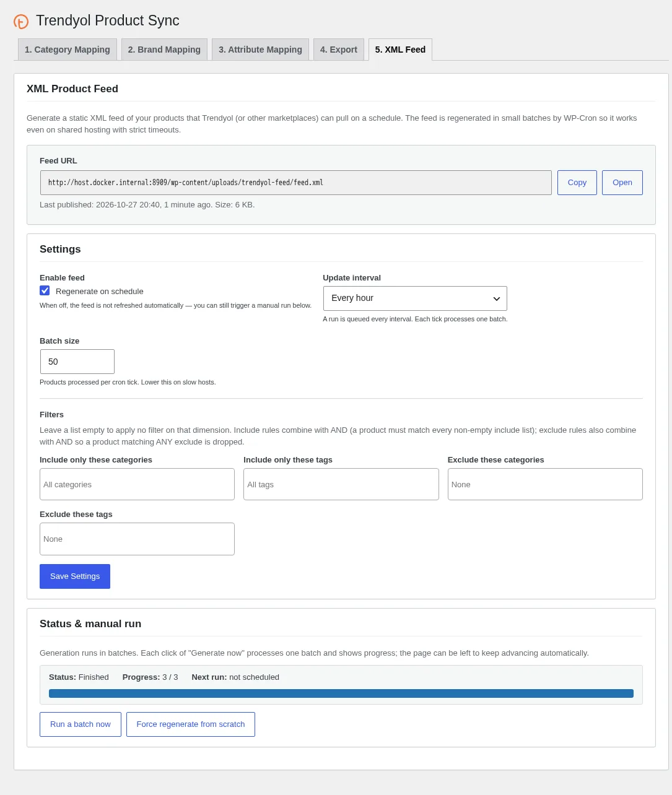Select the XML Feed tab
This screenshot has width=672, height=795.
[400, 50]
